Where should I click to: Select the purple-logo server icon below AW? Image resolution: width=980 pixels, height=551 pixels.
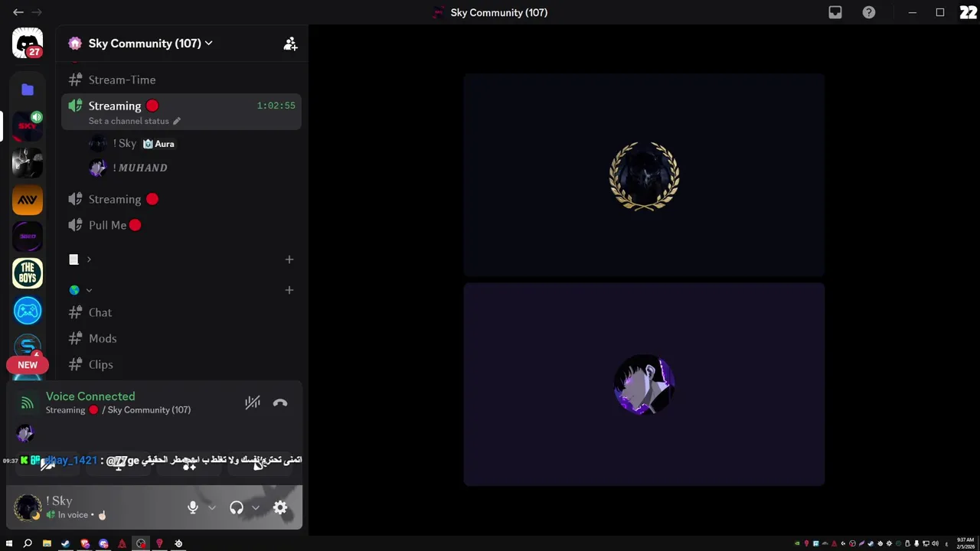[x=28, y=236]
